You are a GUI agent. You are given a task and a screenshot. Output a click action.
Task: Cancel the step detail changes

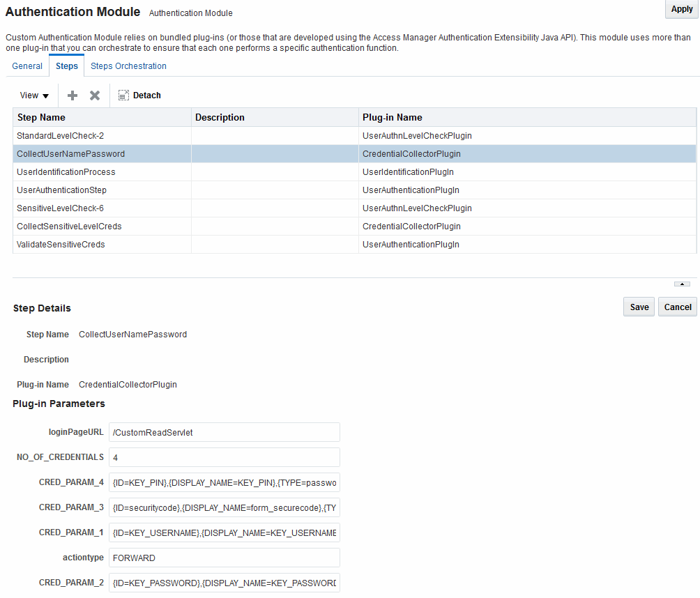coord(678,307)
